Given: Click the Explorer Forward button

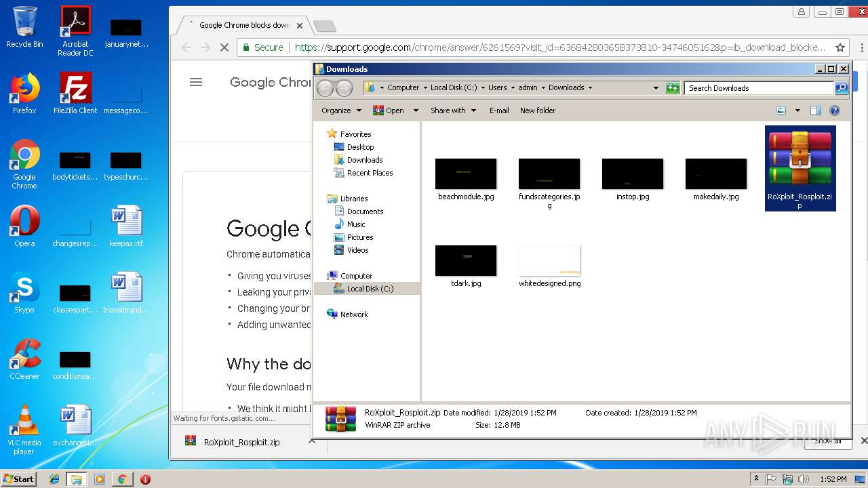Looking at the screenshot, I should (344, 88).
